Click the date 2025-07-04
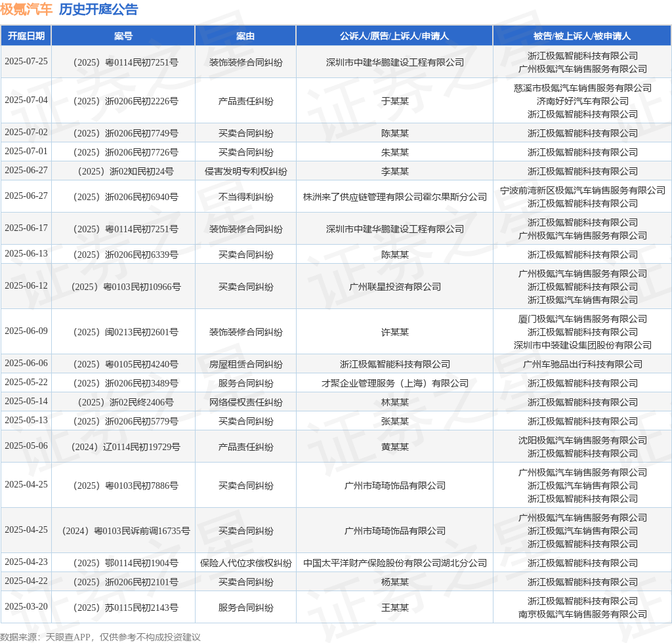The image size is (672, 643). [26, 100]
